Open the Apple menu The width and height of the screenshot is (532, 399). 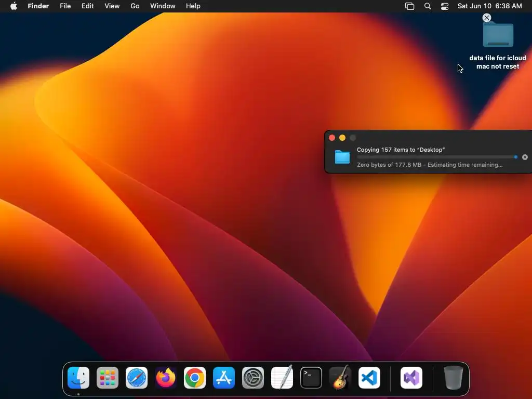coord(14,6)
